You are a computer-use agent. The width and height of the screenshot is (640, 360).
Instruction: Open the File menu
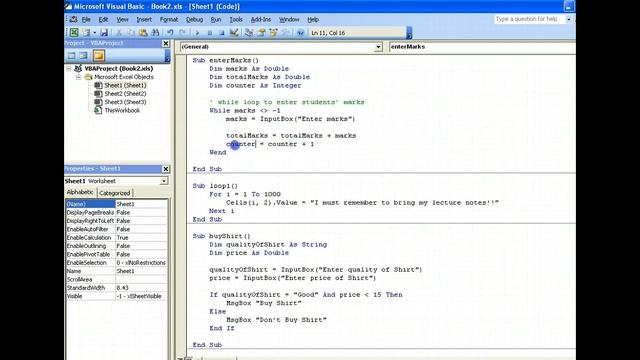click(86, 20)
